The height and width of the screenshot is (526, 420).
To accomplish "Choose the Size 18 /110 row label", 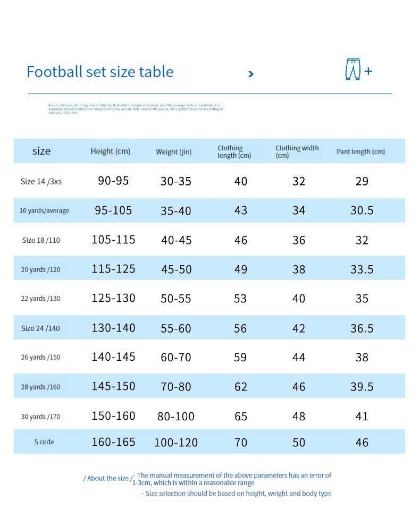I will point(41,240).
